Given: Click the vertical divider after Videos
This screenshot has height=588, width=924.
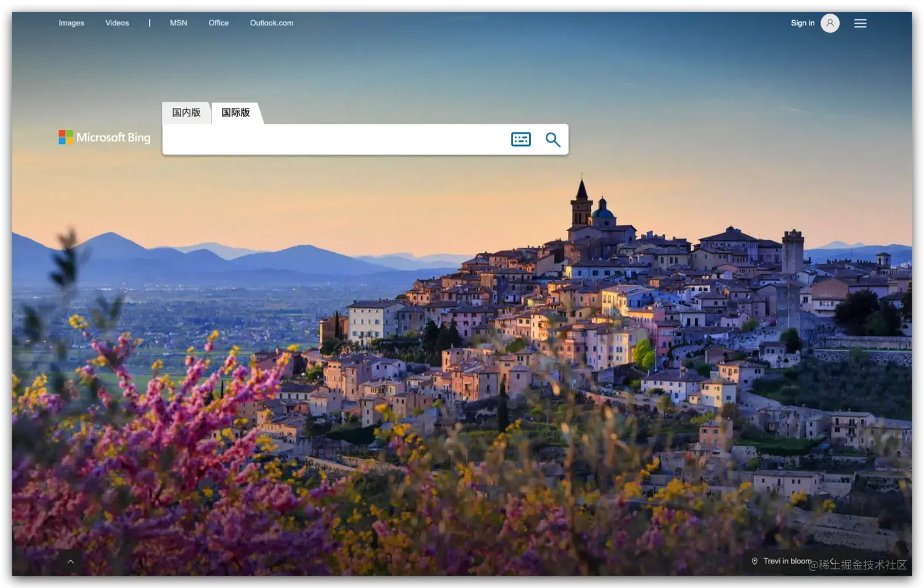Looking at the screenshot, I should [149, 23].
